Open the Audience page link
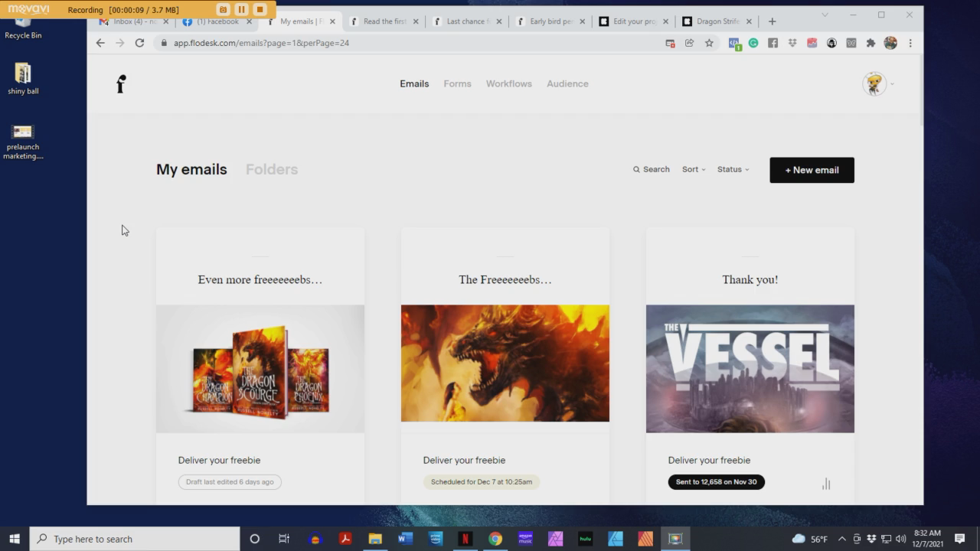Screen dimensions: 980x551 [x=567, y=84]
